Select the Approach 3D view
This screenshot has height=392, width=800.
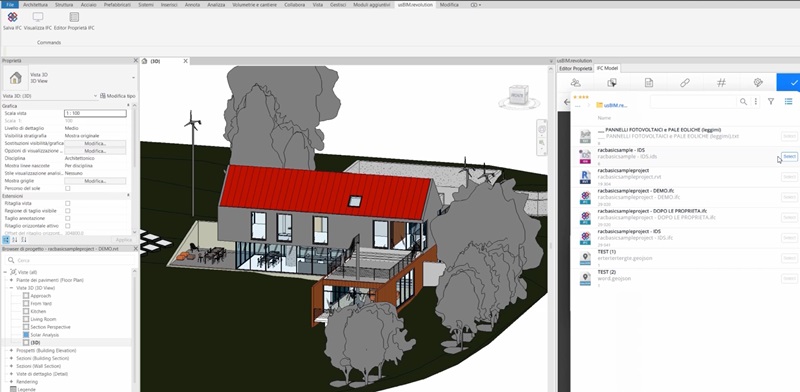41,296
